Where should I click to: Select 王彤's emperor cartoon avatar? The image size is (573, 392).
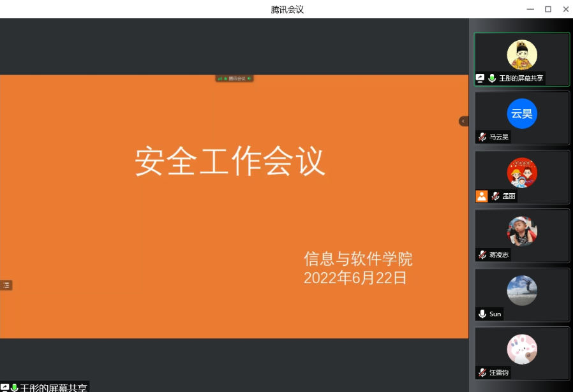point(522,55)
